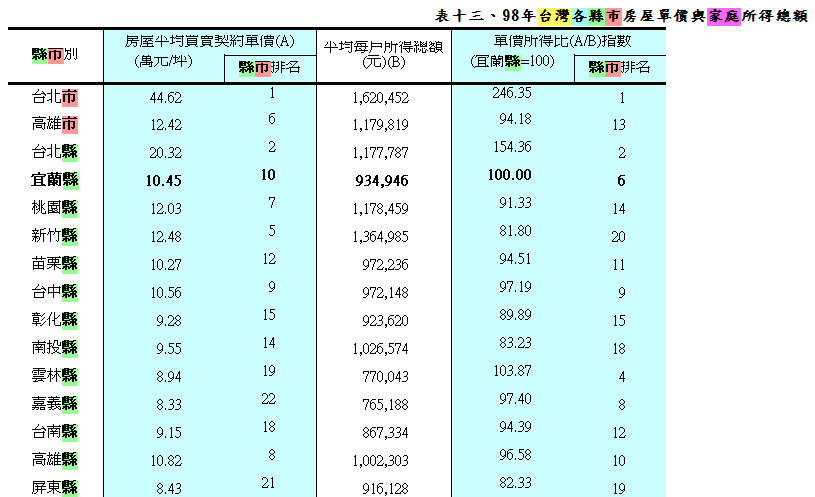Select the 高雄市 row label
This screenshot has height=497, width=815.
(54, 125)
